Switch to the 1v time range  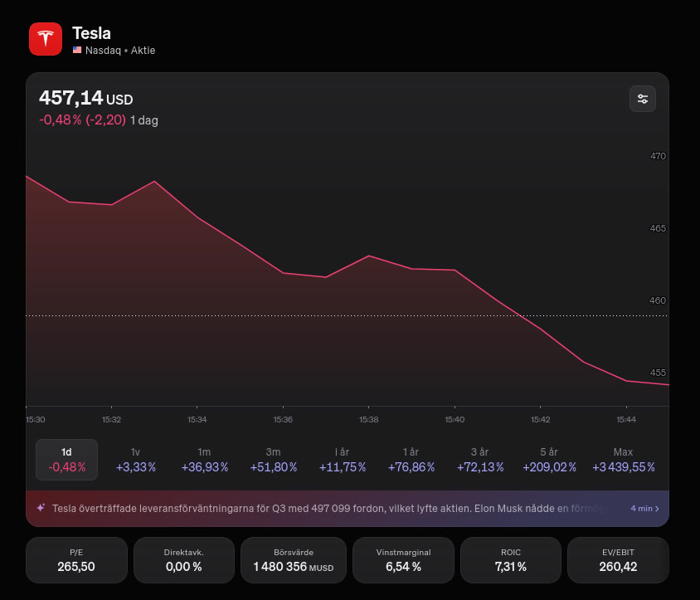[x=136, y=460]
